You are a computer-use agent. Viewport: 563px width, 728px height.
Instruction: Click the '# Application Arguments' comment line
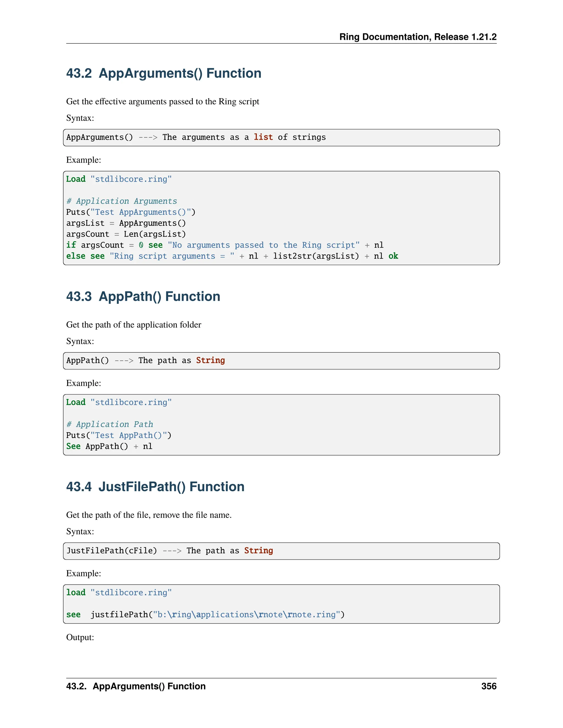click(122, 201)
